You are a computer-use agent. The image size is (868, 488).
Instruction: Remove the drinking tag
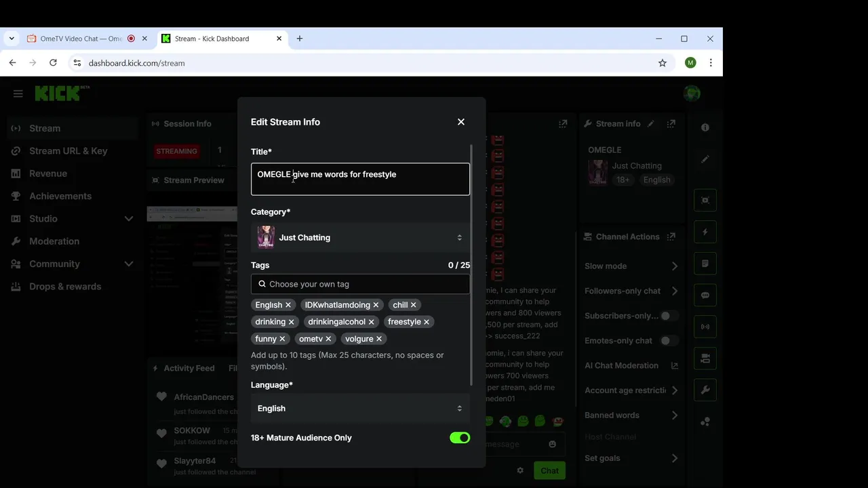[x=291, y=322]
